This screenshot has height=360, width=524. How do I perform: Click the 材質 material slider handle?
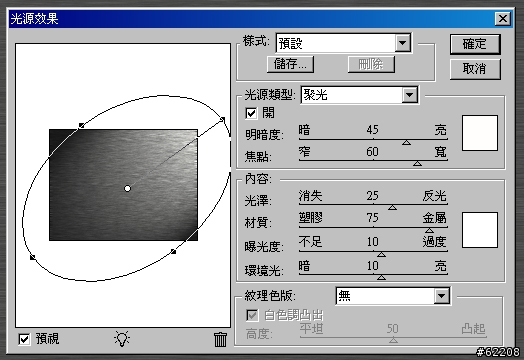click(429, 230)
